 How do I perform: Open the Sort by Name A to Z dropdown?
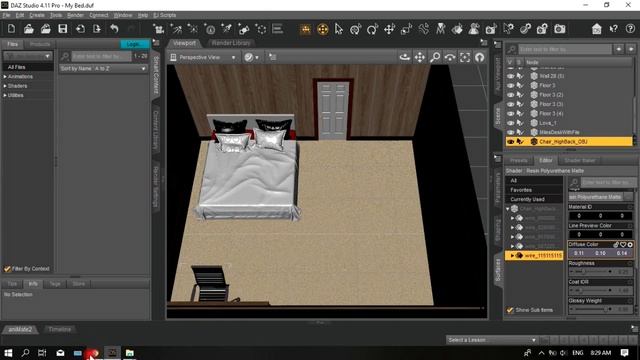click(x=103, y=69)
